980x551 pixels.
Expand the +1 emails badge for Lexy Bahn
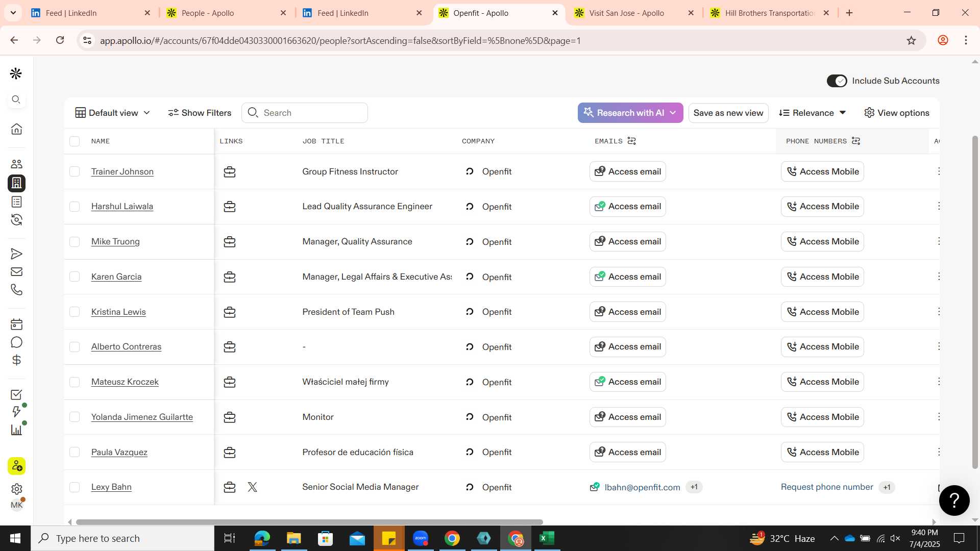coord(694,487)
